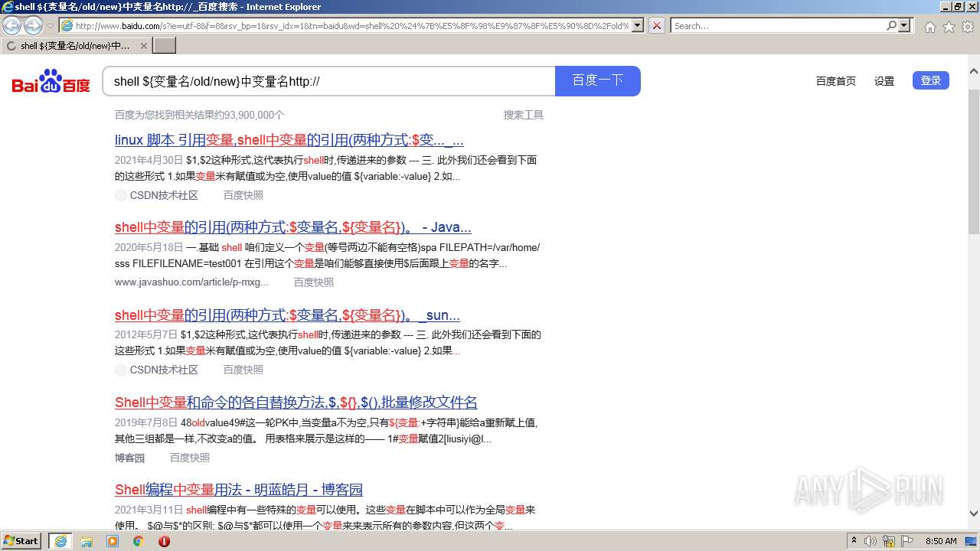Click the Action Center flag icon
The height and width of the screenshot is (551, 980).
(x=907, y=541)
